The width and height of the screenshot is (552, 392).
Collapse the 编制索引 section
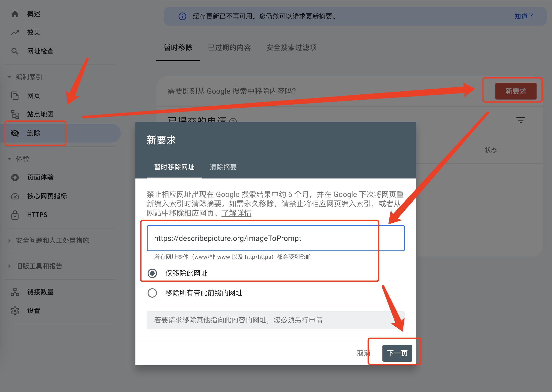click(9, 77)
